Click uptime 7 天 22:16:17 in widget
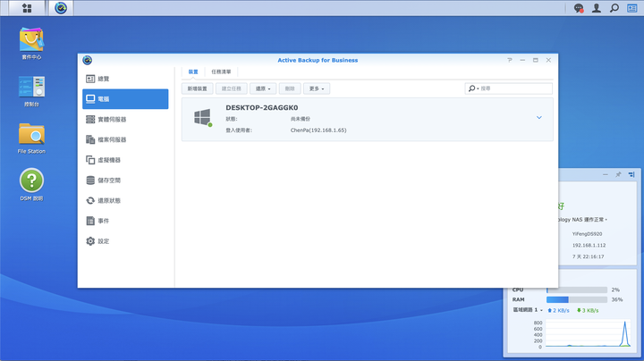Image resolution: width=644 pixels, height=361 pixels. (x=588, y=256)
